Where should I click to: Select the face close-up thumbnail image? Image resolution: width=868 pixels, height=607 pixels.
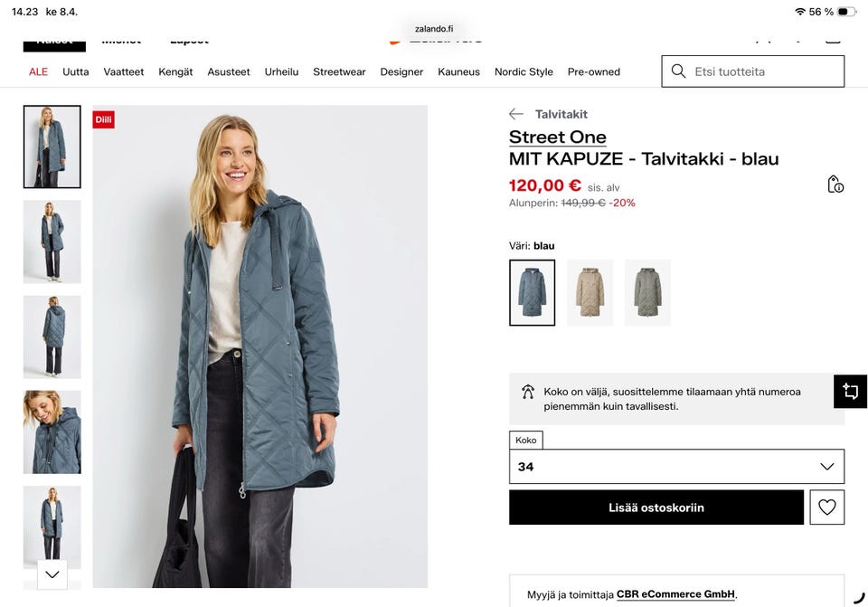[x=52, y=432]
